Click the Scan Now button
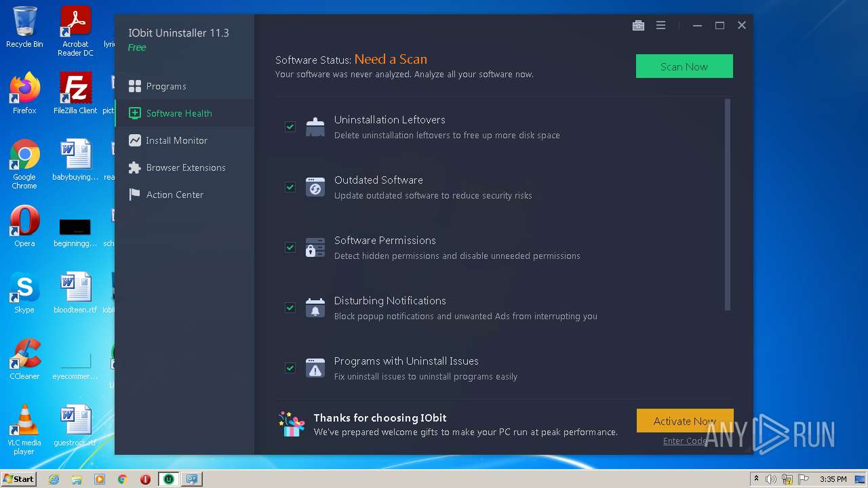Image resolution: width=868 pixels, height=488 pixels. 684,66
